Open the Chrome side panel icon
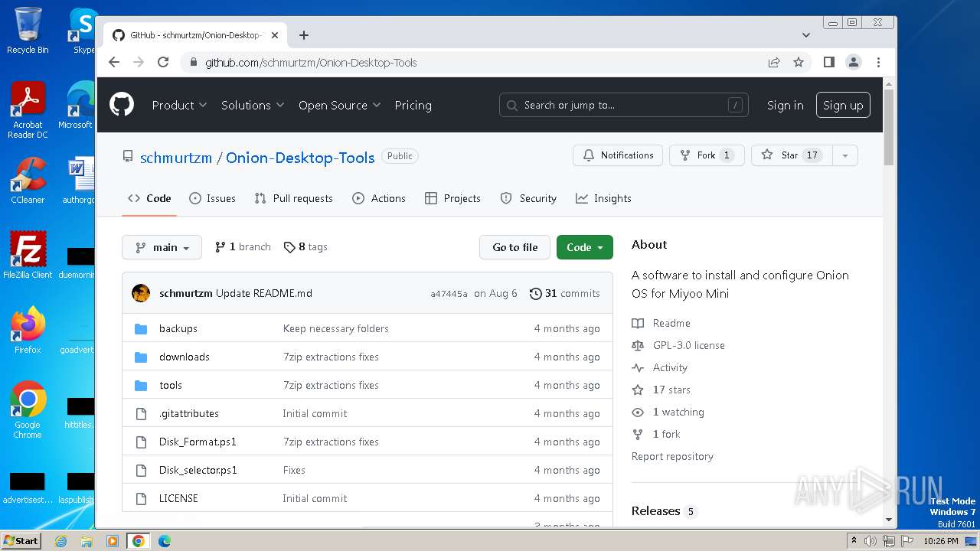The width and height of the screenshot is (980, 551). pos(828,62)
